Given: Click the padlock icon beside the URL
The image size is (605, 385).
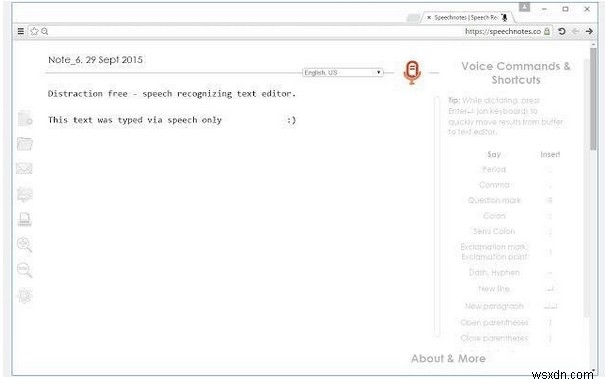Looking at the screenshot, I should click(547, 31).
